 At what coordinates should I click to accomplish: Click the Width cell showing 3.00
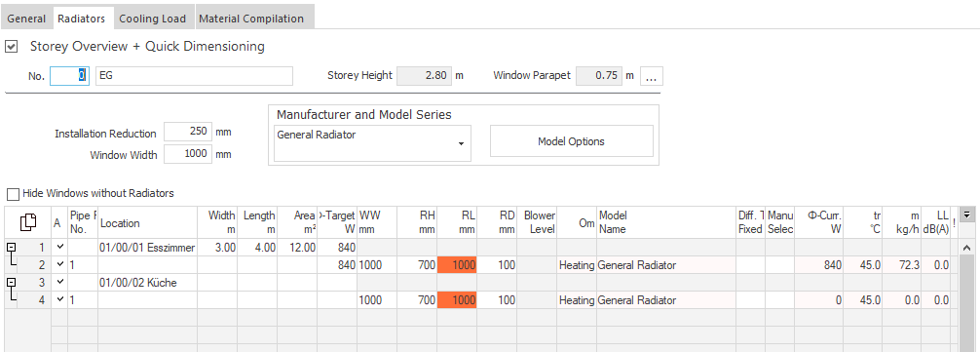coord(218,248)
